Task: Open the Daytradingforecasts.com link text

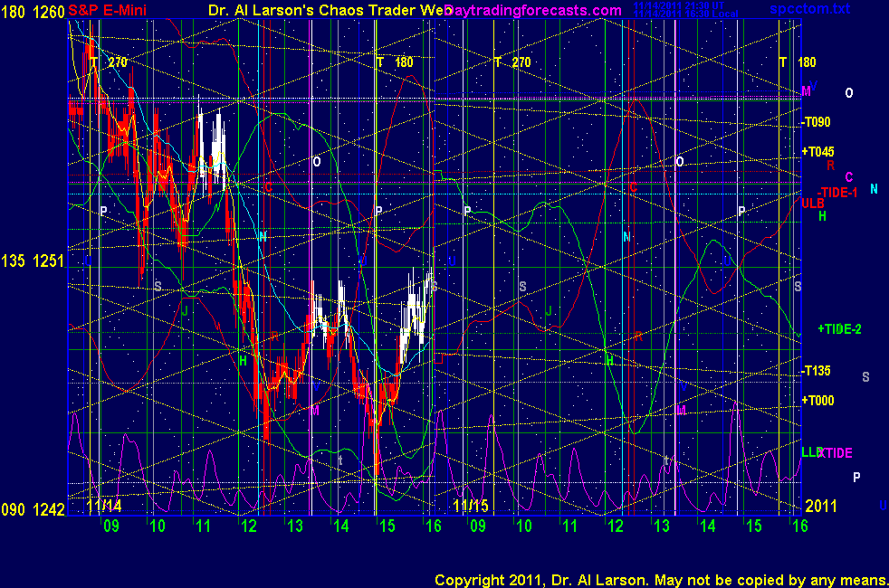Action: [533, 10]
